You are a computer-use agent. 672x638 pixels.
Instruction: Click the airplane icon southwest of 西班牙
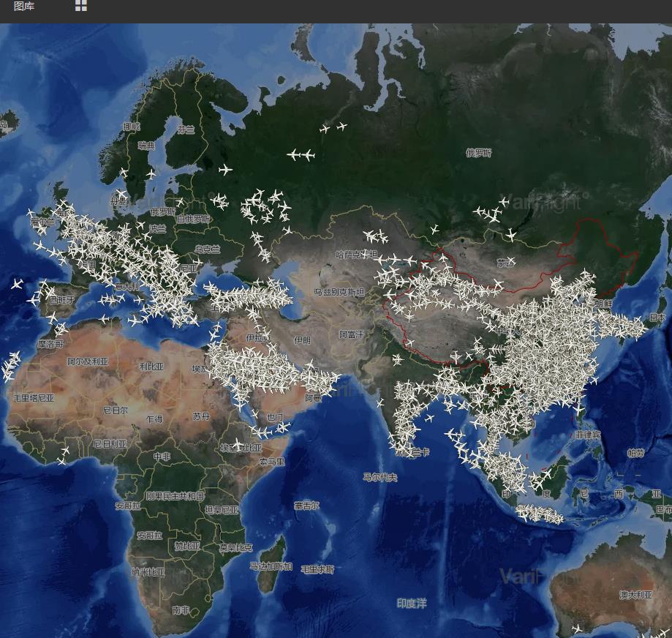16,284
